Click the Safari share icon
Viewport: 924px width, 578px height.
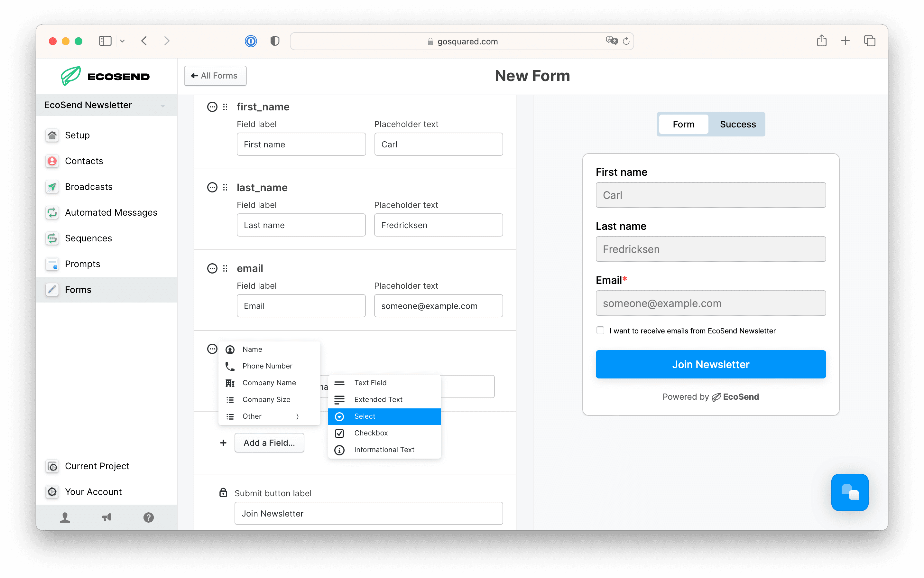[821, 41]
